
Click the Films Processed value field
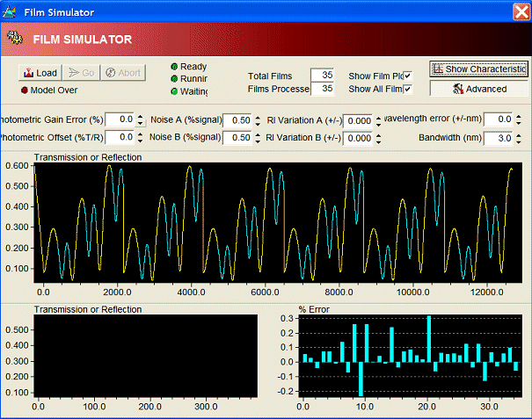[322, 89]
